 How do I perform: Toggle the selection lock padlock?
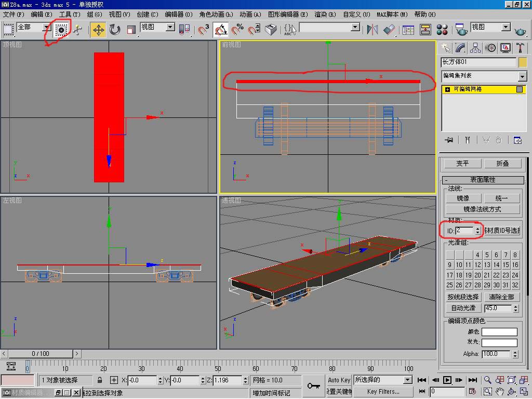tap(99, 380)
